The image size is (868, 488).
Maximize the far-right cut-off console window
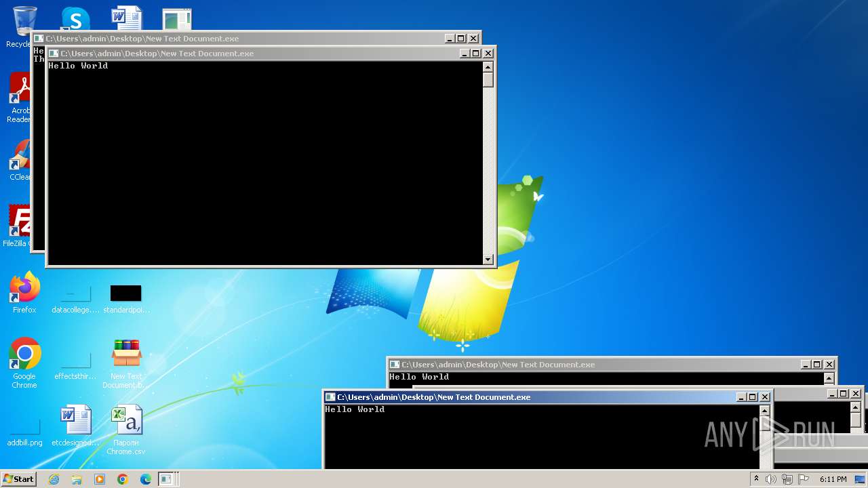point(844,394)
